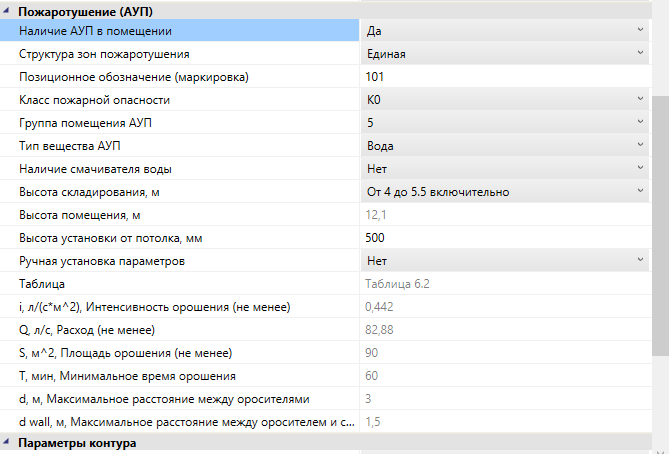
Task: Open the Ручная установка параметров dropdown
Action: point(505,261)
